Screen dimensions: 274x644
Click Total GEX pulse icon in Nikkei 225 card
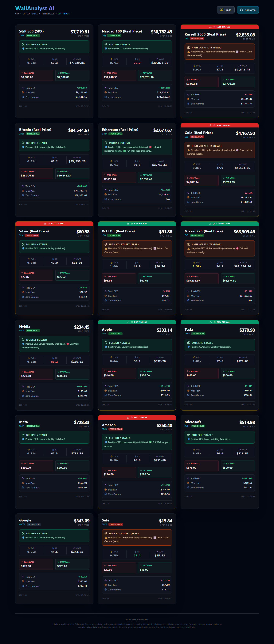(x=188, y=291)
